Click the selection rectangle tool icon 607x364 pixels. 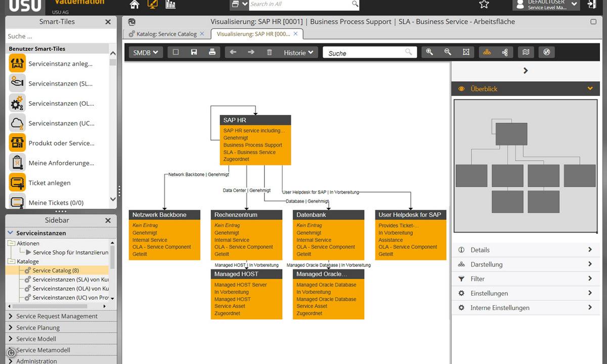[176, 52]
